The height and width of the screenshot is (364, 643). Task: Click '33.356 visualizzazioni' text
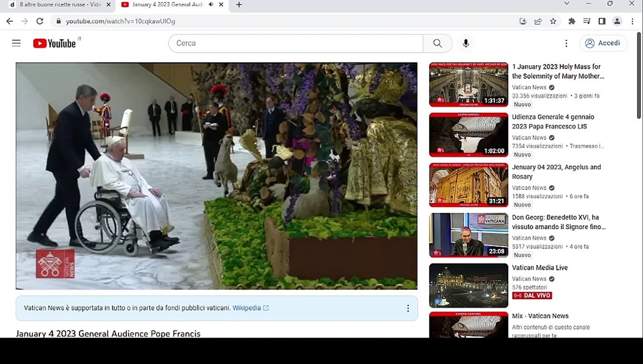tap(540, 96)
